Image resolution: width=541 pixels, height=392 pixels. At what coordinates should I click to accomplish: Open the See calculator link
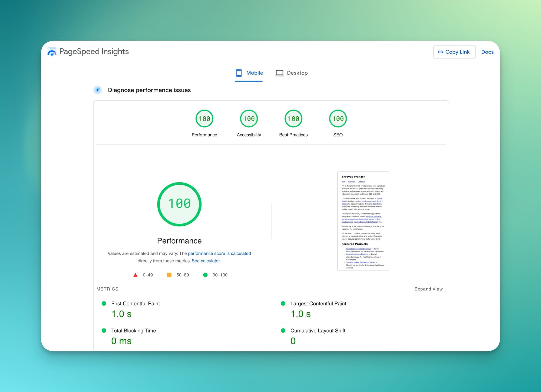(206, 261)
